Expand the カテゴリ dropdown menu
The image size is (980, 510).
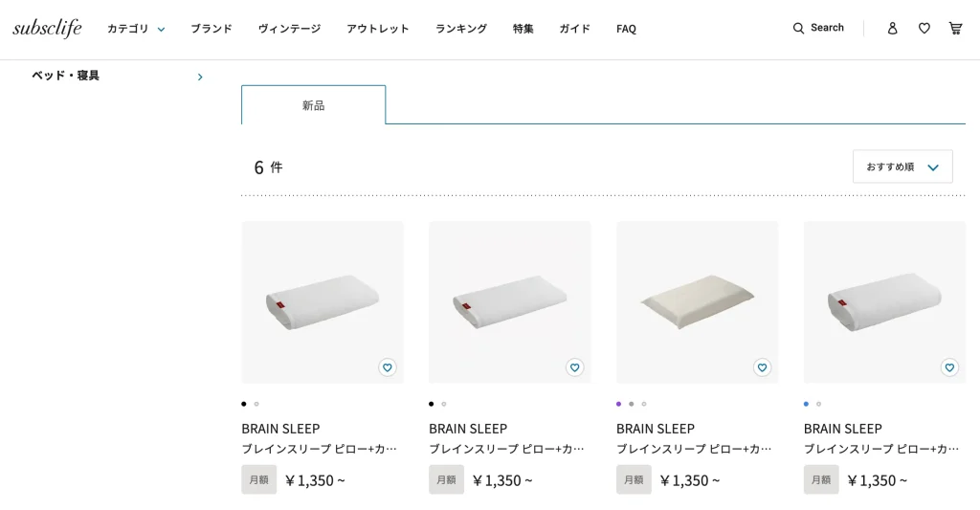tap(136, 29)
